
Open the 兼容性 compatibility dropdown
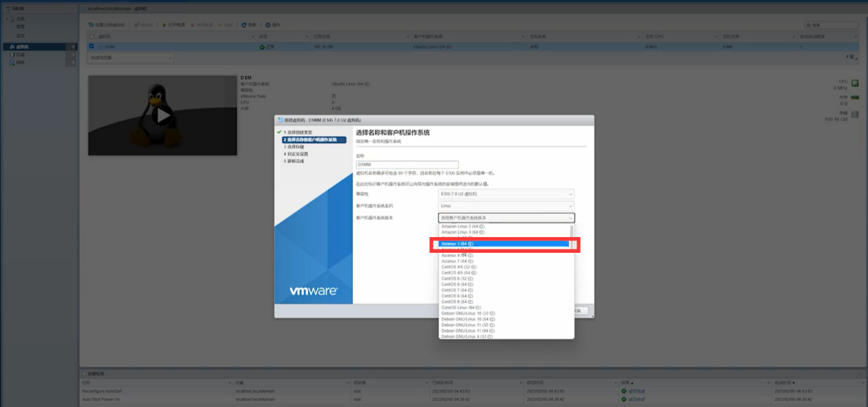506,194
